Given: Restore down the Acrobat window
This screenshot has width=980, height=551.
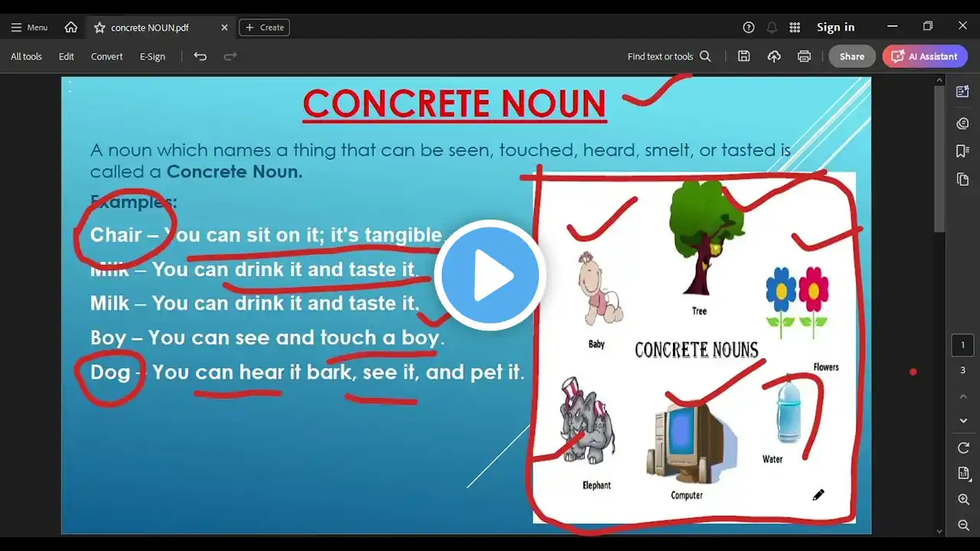Looking at the screenshot, I should [x=928, y=27].
